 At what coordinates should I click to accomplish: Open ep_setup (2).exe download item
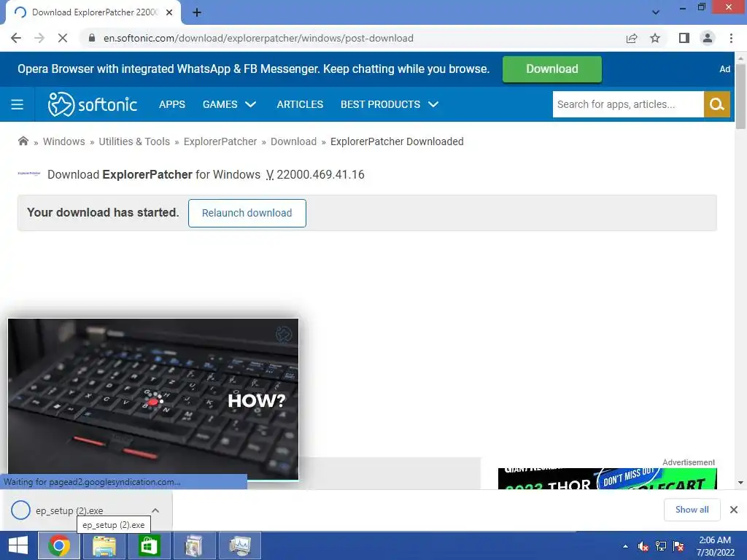pos(69,510)
